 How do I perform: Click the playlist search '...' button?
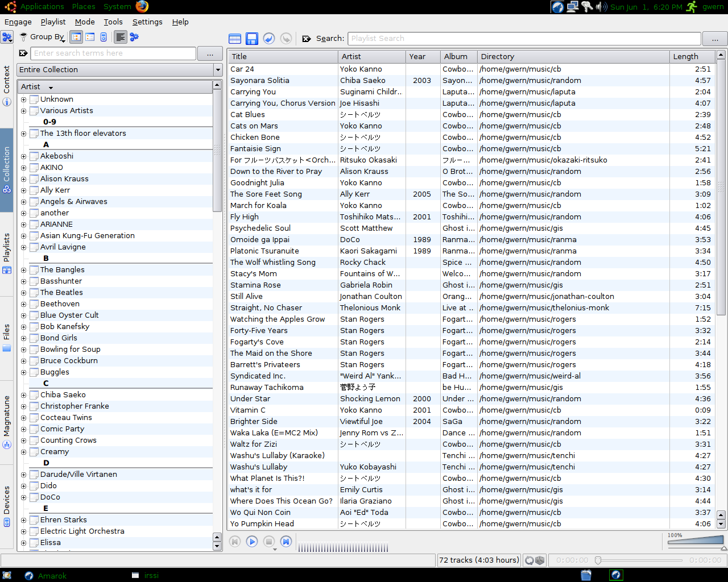pos(715,39)
